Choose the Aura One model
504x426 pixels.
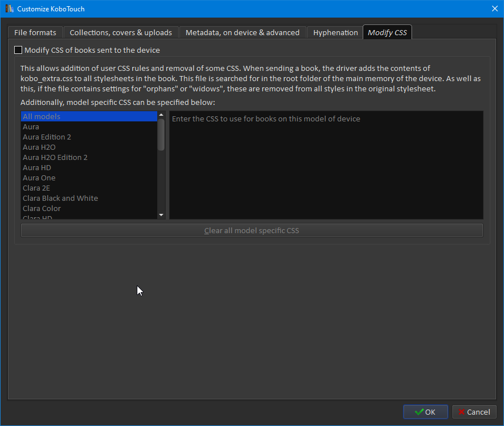(89, 178)
